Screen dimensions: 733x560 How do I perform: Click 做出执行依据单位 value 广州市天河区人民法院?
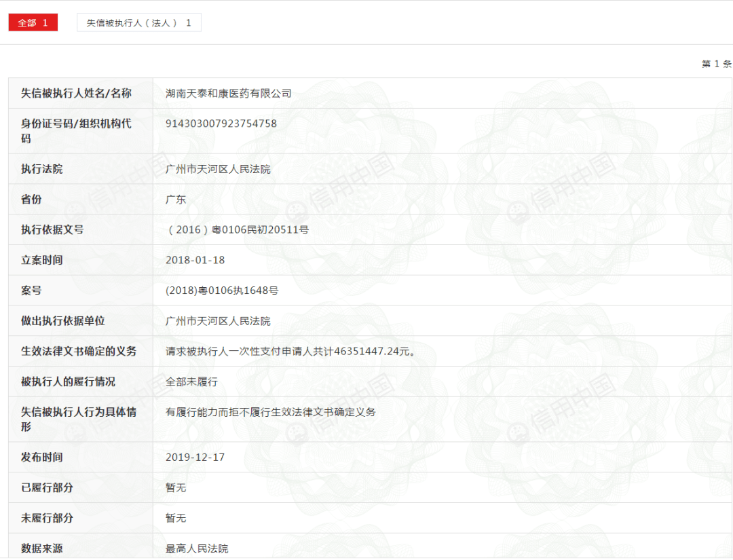click(x=218, y=321)
